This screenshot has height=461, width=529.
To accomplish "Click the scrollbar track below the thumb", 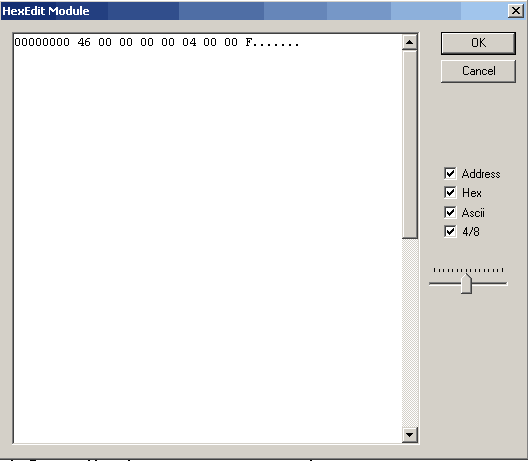I will click(410, 333).
